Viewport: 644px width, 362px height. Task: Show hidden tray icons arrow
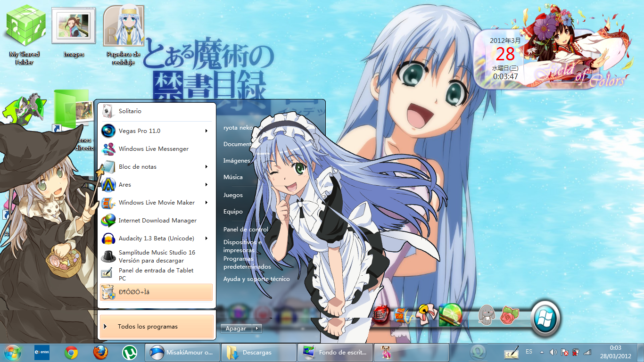pos(542,352)
